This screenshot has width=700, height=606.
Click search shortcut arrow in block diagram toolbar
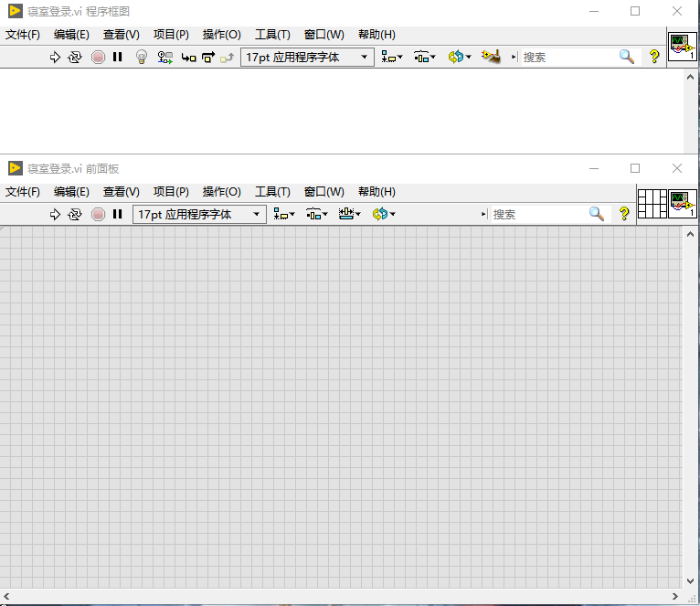[x=514, y=58]
